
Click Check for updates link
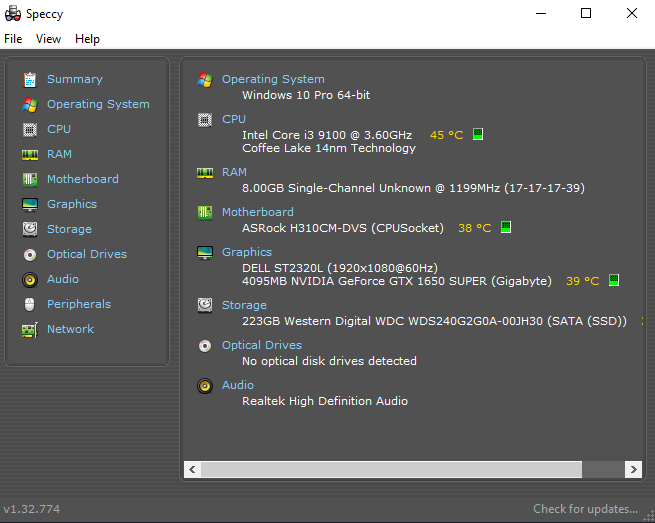tap(586, 509)
